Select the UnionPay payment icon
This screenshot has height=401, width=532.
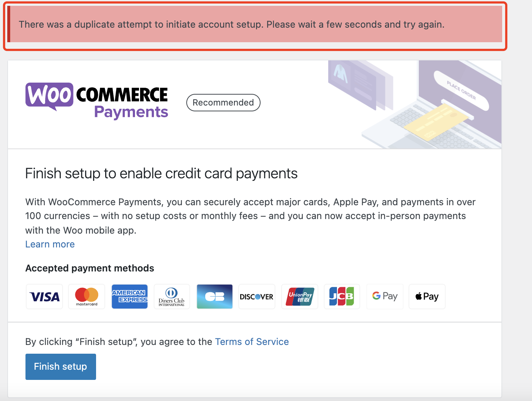coord(299,297)
